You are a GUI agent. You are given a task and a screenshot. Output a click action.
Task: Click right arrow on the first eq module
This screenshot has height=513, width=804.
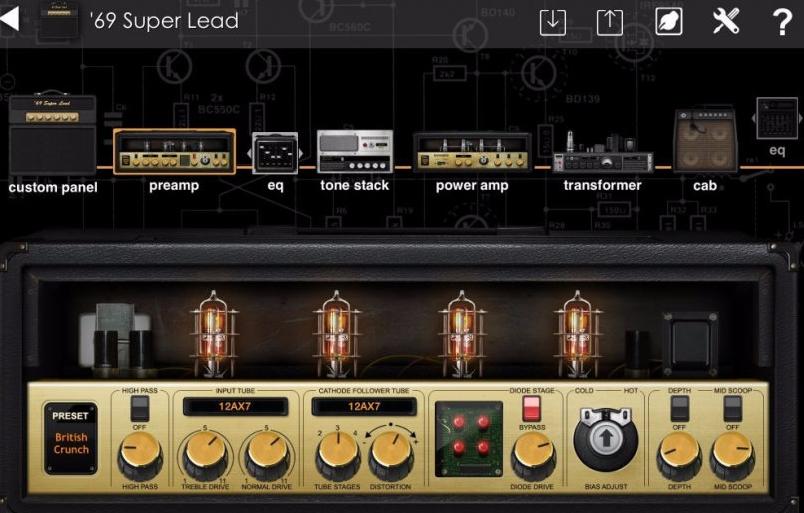(301, 153)
